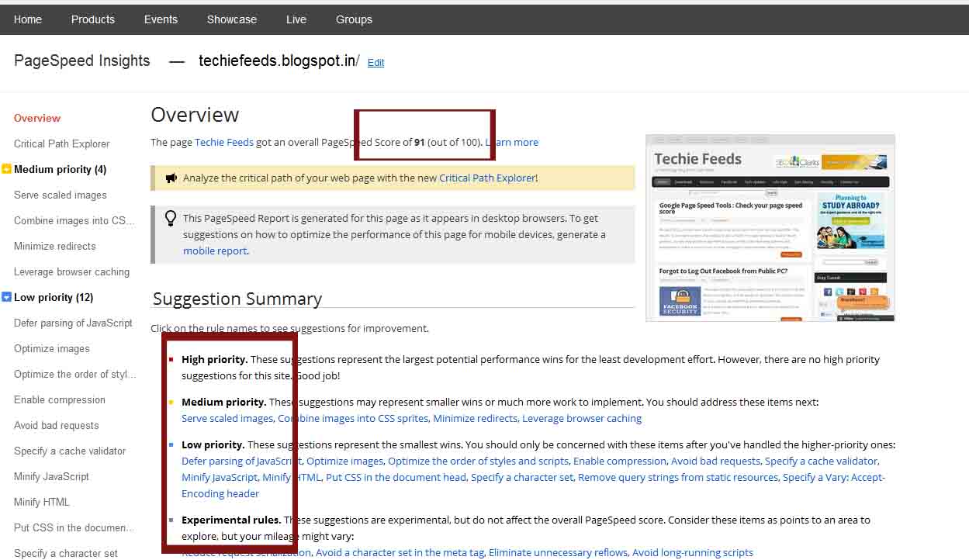Open Minify HTML in the sidebar

(x=42, y=502)
